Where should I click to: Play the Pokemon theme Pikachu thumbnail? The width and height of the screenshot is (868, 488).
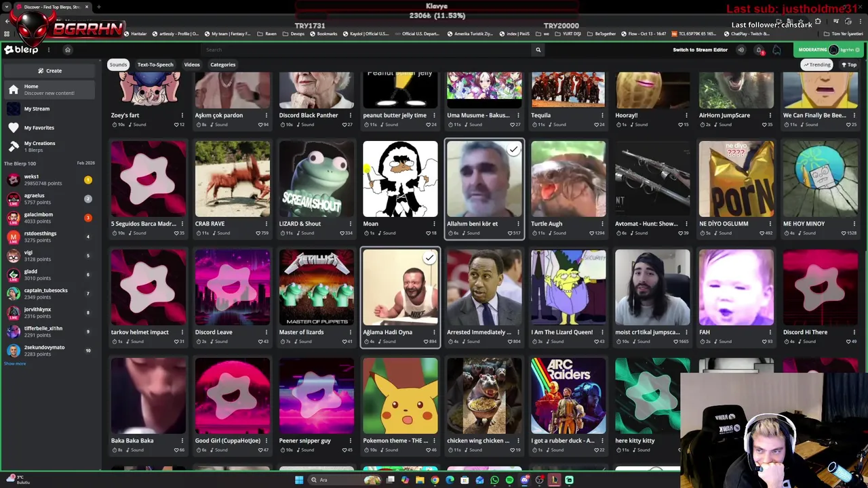click(x=400, y=396)
